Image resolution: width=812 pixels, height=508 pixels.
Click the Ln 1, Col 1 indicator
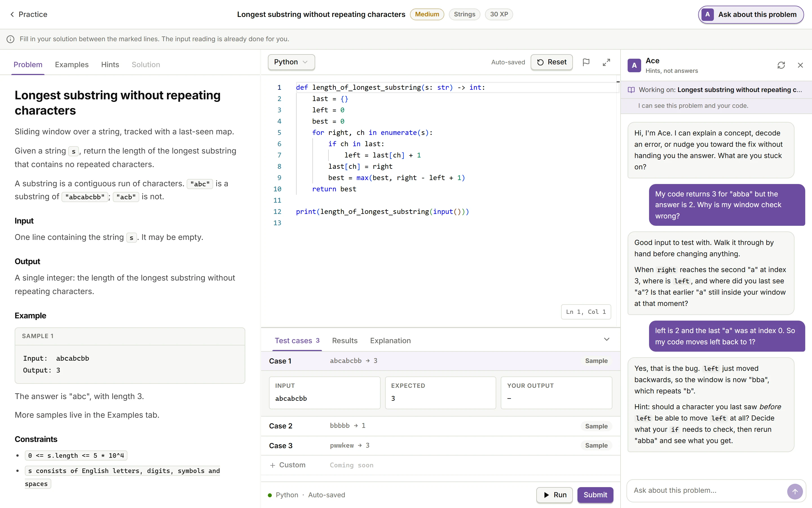[x=586, y=312]
